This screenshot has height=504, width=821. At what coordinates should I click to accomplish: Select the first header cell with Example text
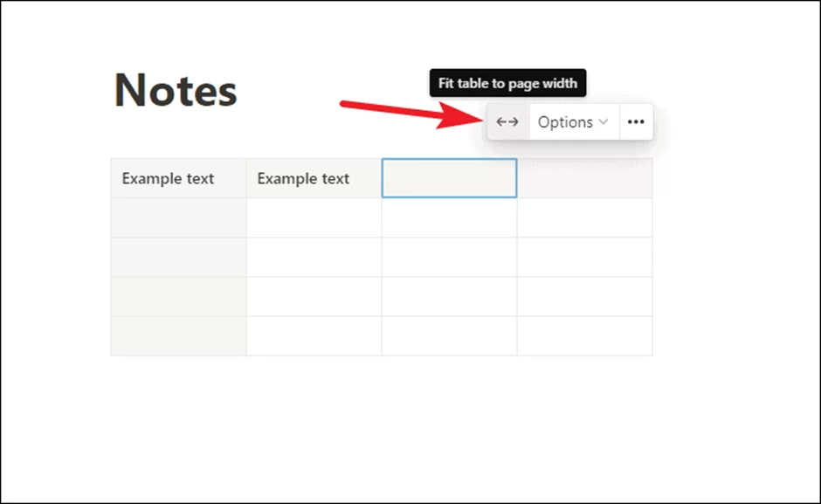[178, 178]
